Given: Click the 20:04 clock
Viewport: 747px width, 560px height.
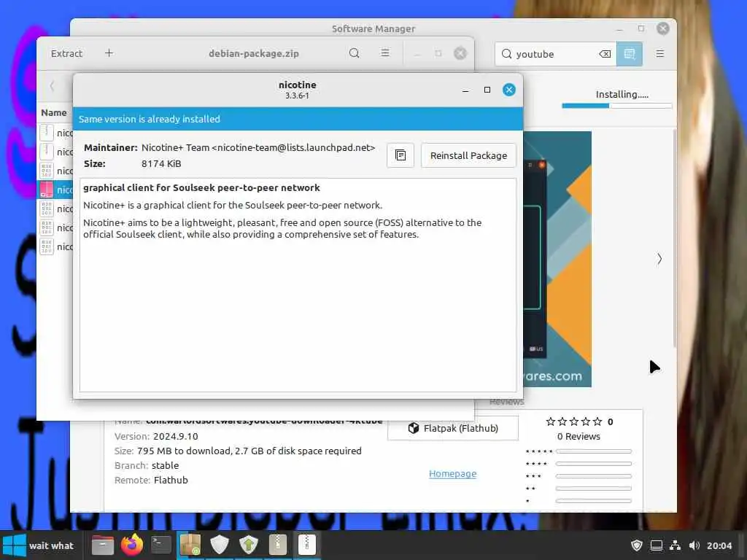Looking at the screenshot, I should point(719,545).
